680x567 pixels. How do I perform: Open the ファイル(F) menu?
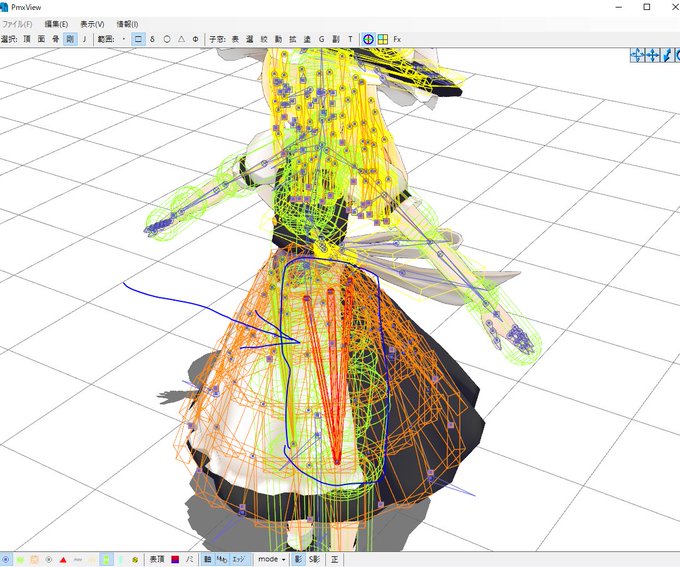(17, 24)
